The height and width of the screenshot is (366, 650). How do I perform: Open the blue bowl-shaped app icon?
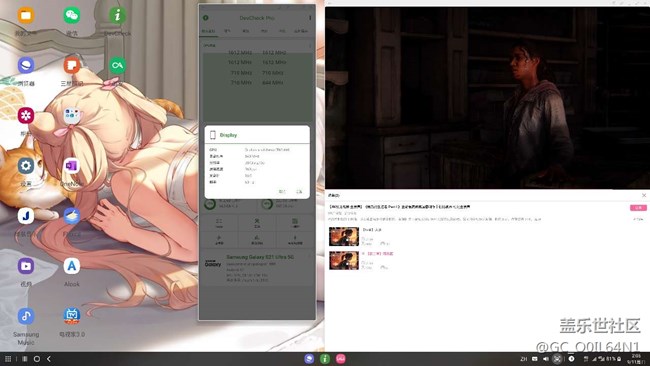tap(72, 216)
